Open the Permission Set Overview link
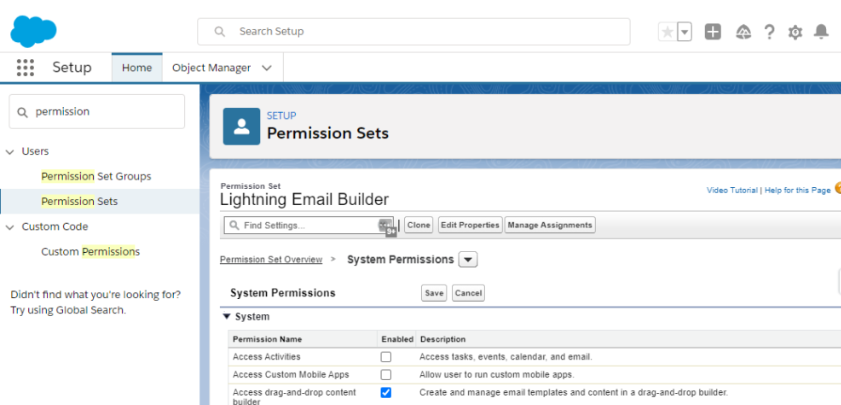 click(271, 260)
